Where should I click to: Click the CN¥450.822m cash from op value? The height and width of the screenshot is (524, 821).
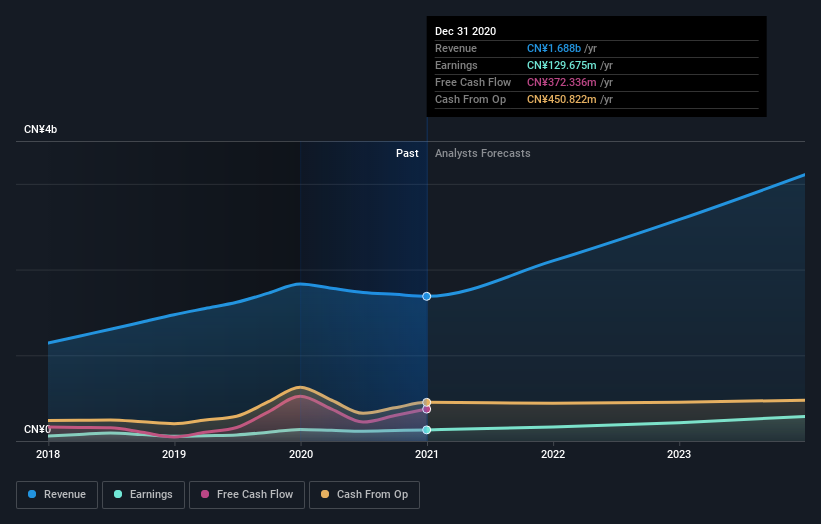[562, 99]
